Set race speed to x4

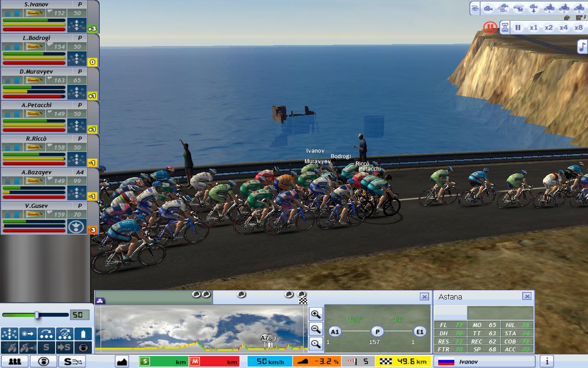(x=564, y=28)
